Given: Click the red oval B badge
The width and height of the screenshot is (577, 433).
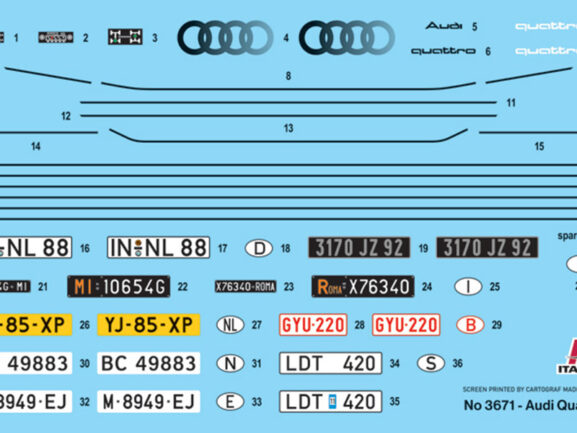Looking at the screenshot, I should point(470,325).
